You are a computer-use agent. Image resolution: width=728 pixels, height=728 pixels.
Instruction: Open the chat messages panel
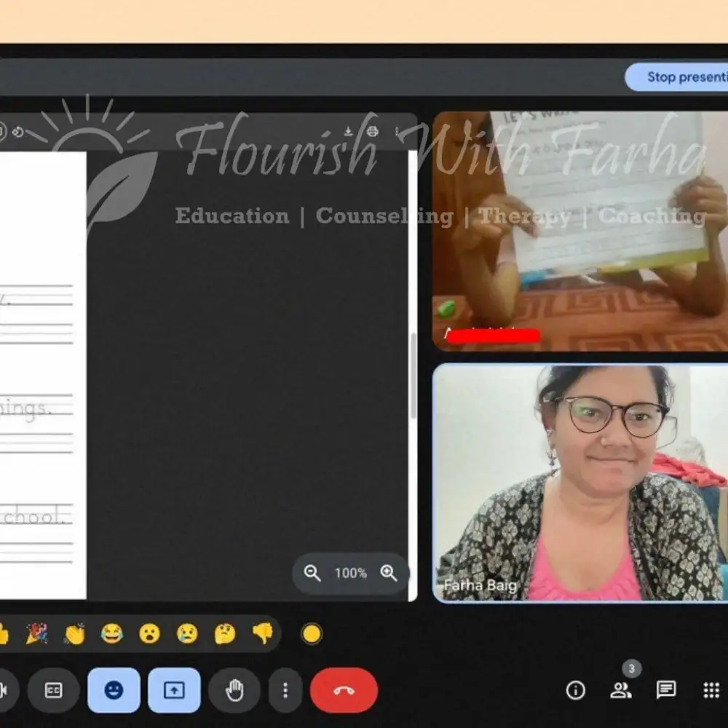(666, 690)
